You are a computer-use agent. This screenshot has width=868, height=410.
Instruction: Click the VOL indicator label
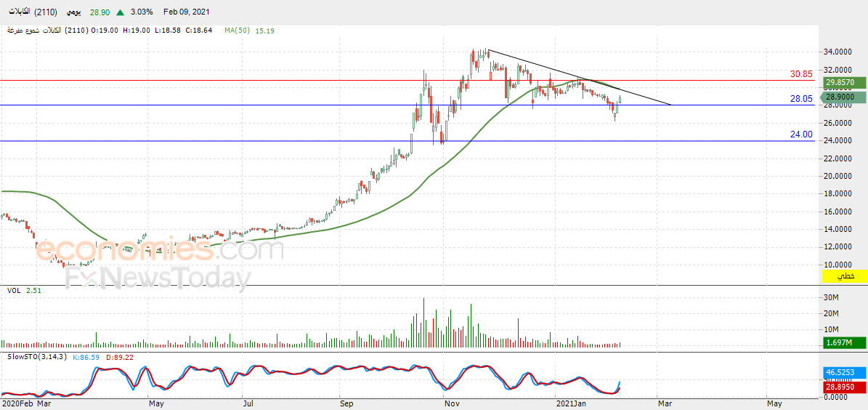(14, 290)
